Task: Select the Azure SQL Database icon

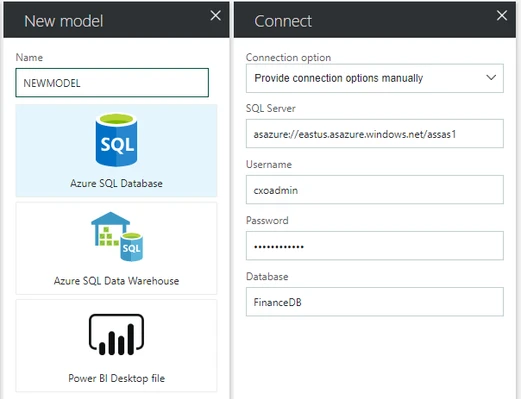Action: pos(116,140)
